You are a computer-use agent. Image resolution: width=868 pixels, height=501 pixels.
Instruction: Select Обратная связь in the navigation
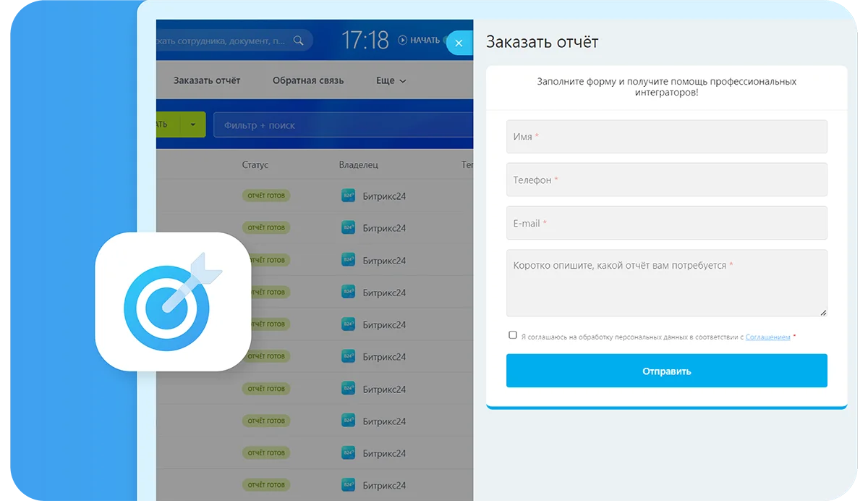308,80
